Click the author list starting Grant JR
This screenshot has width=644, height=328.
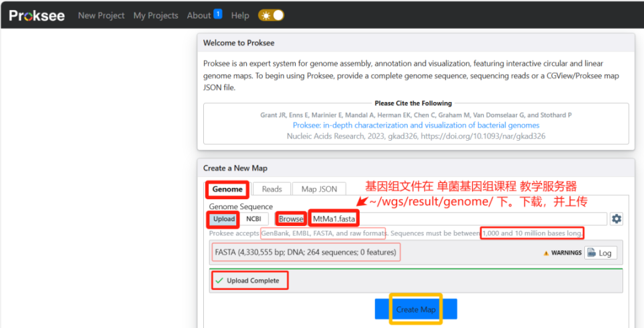click(416, 115)
